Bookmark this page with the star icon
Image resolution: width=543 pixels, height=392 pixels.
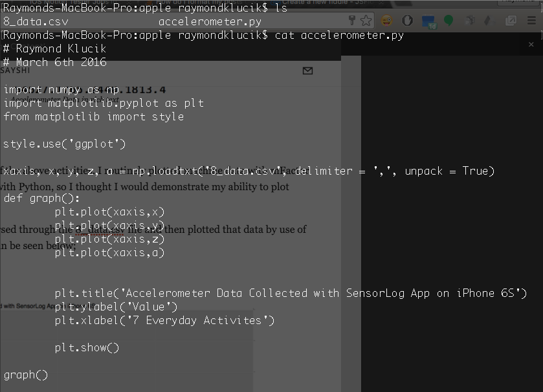point(366,21)
